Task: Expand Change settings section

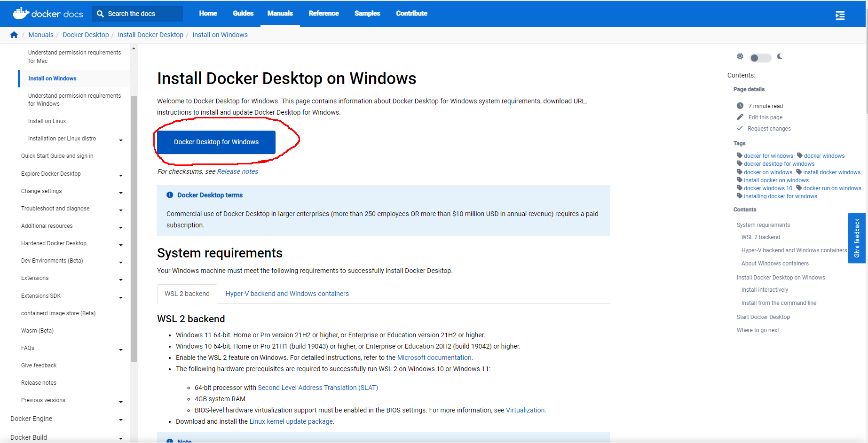Action: pos(121,193)
